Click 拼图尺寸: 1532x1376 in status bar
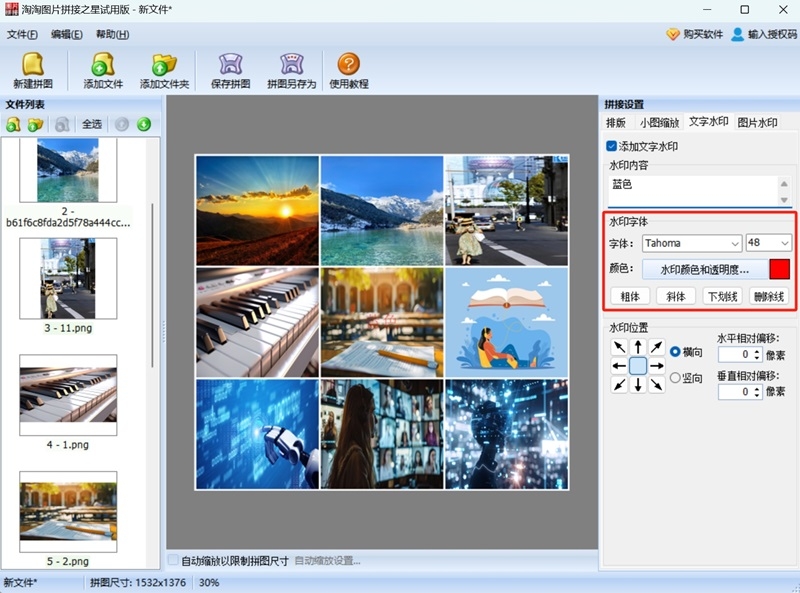Image resolution: width=800 pixels, height=593 pixels. pos(138,582)
